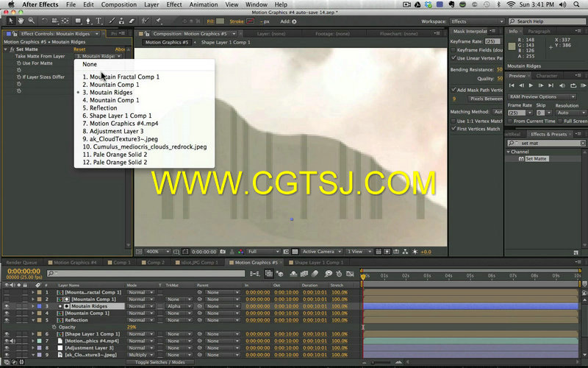Toggle visibility of Adjustment Layer 3
Screen dimensions: 588x368
(x=7, y=347)
